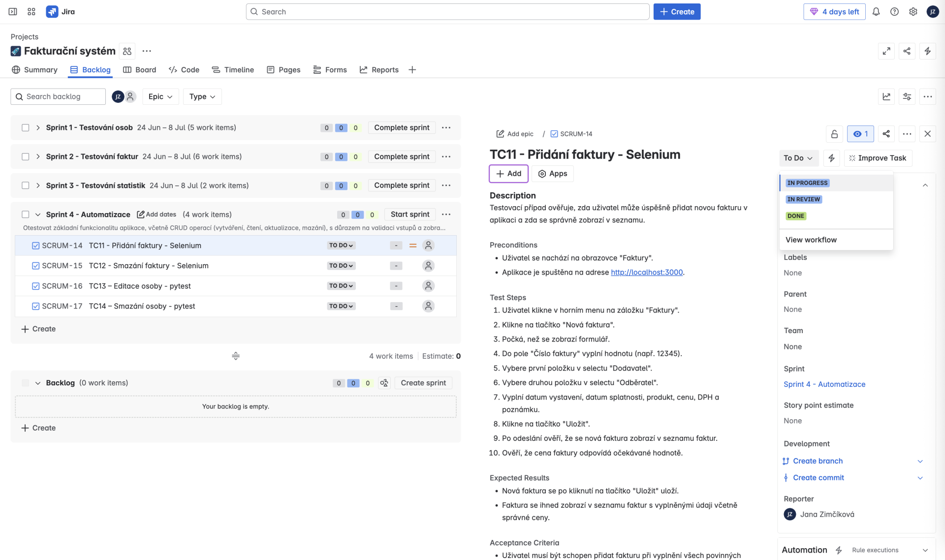Open the app switcher grid icon
945x560 pixels.
click(31, 11)
